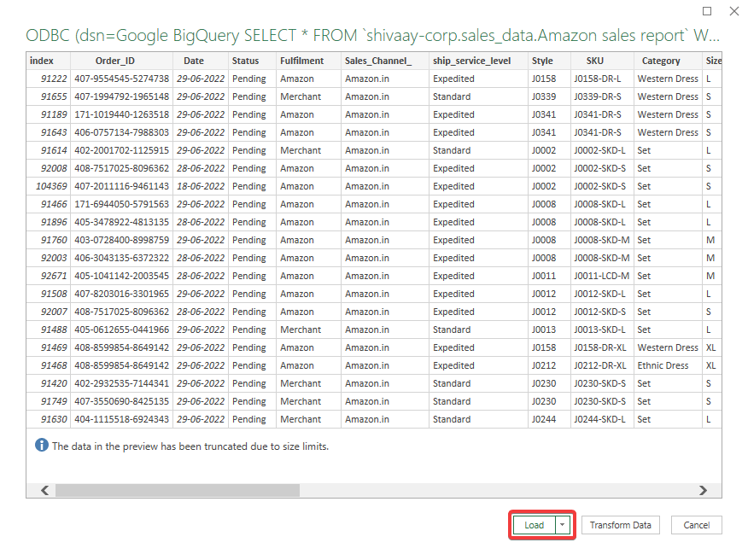Click the truncated preview message text
Image resolution: width=748 pixels, height=560 pixels.
190,446
